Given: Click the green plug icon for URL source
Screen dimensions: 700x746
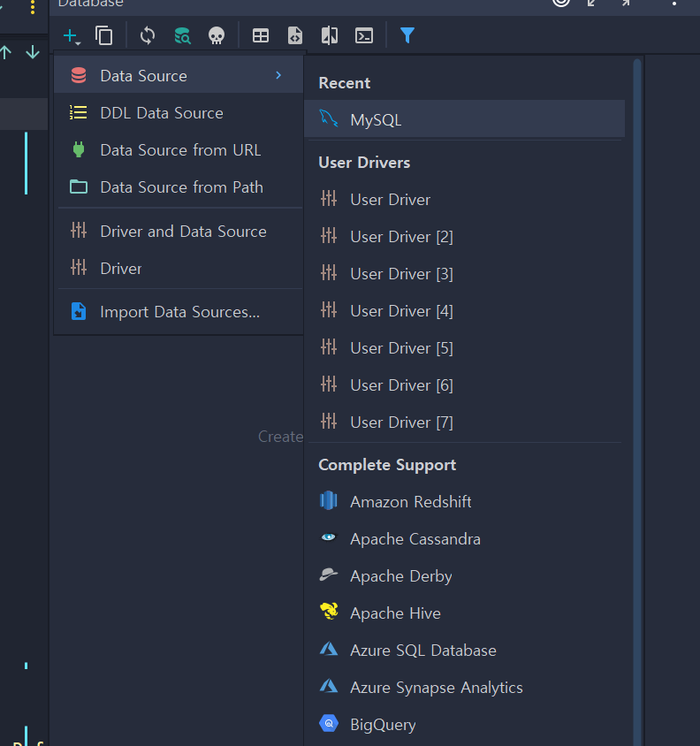Looking at the screenshot, I should 79,149.
